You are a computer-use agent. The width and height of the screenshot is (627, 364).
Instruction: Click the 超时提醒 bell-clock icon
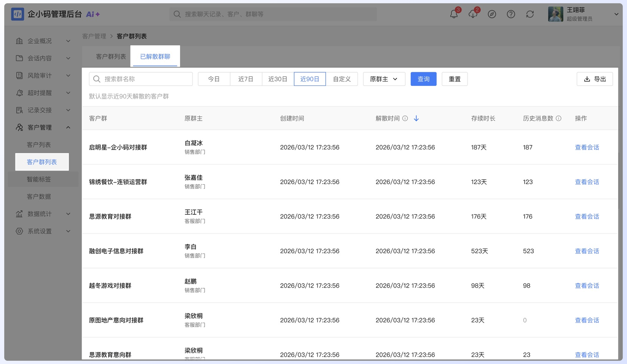coord(19,93)
